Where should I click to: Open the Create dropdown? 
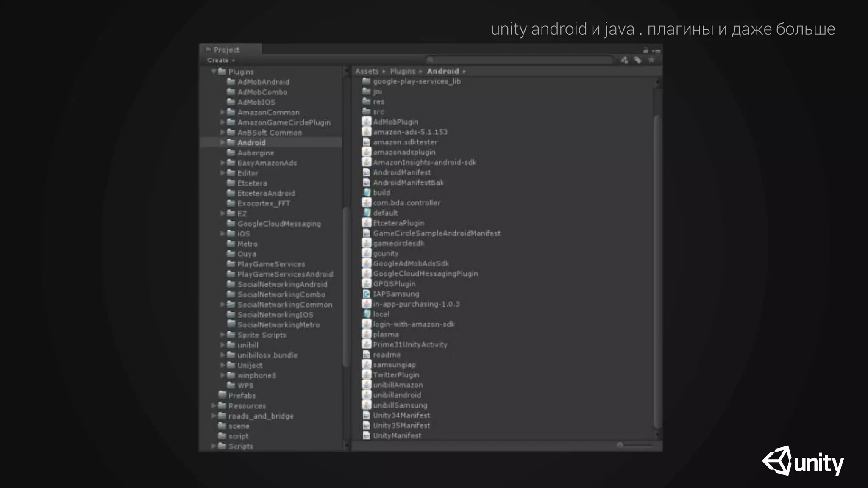point(221,60)
